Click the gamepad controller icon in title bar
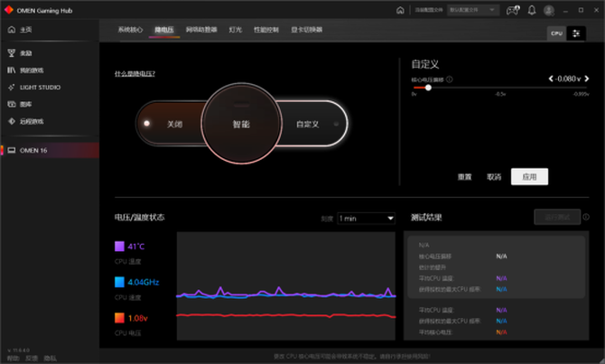605x364 pixels. [x=513, y=11]
